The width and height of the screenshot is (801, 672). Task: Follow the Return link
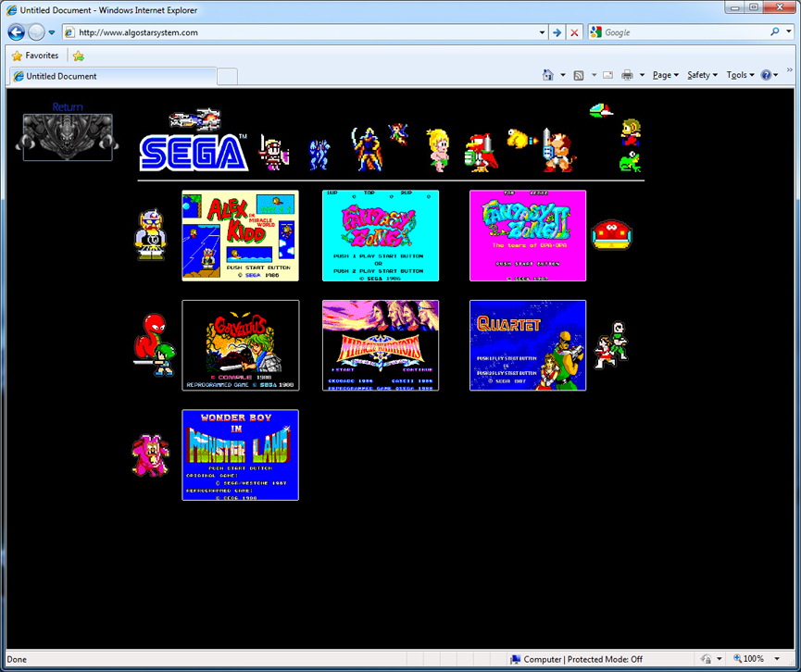point(67,107)
